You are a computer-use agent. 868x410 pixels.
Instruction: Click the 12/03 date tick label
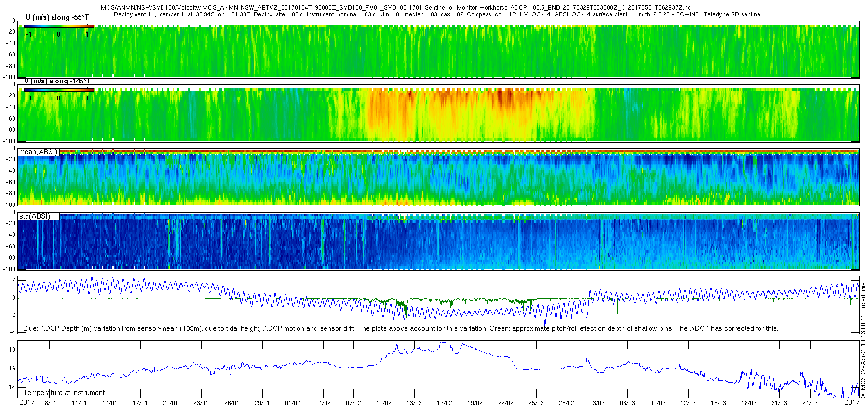[688, 403]
